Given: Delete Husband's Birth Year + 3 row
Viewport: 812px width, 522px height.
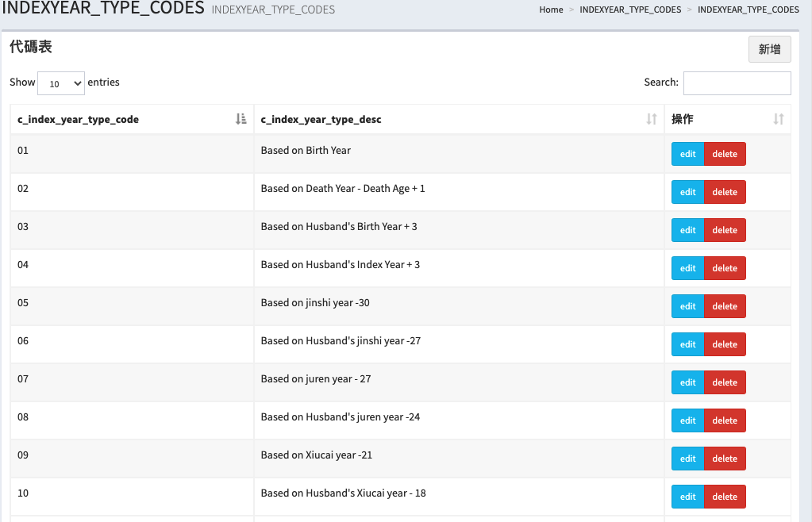Looking at the screenshot, I should (725, 230).
